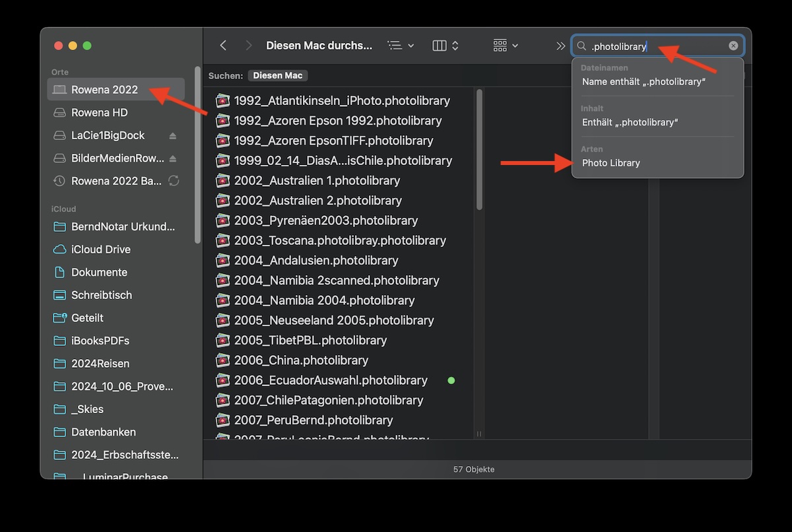Click the window title 'Diesen Mac durchs...'

point(319,46)
